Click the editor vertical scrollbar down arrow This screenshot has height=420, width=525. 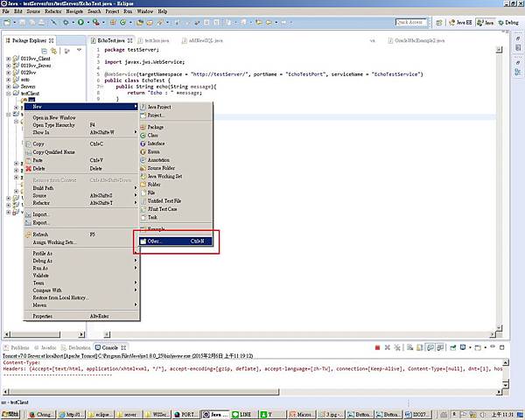499,327
